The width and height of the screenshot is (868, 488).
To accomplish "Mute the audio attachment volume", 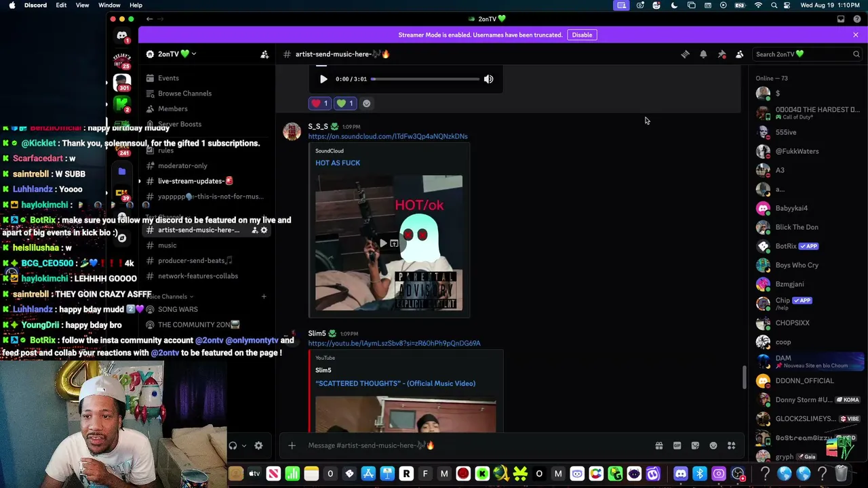I will [488, 79].
